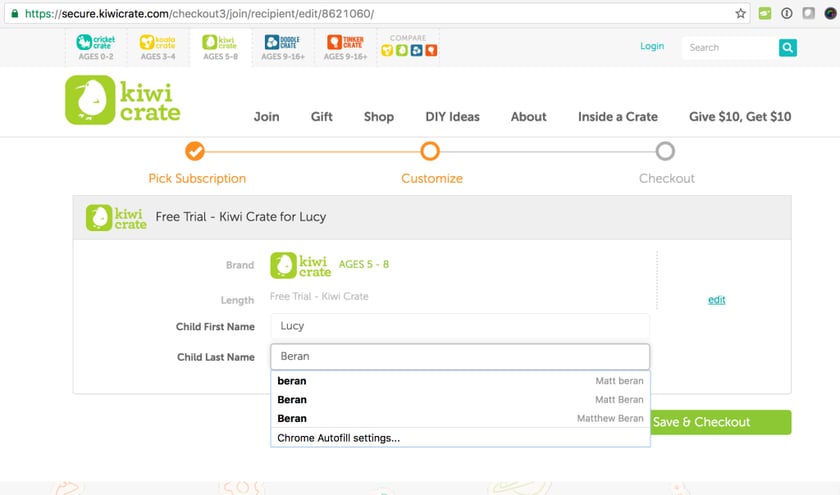Open Give $10, Get $10 page
The image size is (840, 495).
740,117
